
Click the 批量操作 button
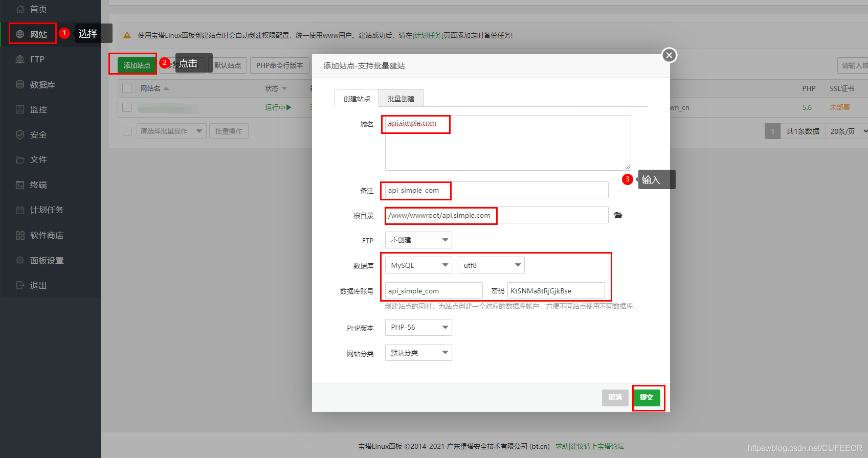(x=229, y=131)
